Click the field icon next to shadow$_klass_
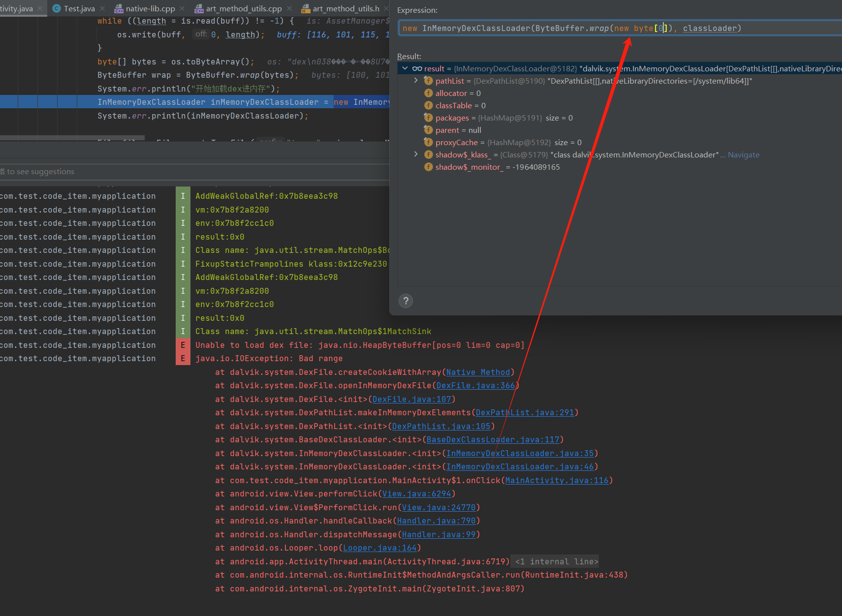 pyautogui.click(x=429, y=154)
